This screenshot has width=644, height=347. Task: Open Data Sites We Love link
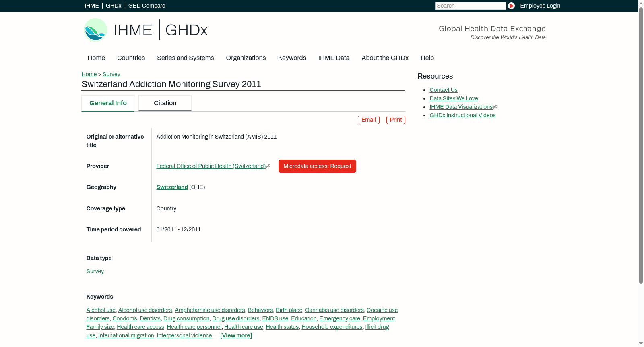[454, 98]
